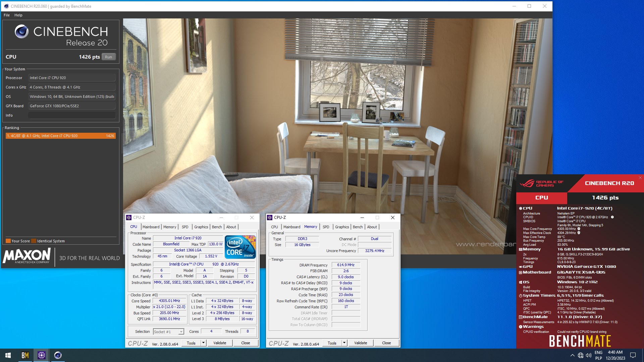Viewport: 644px width, 362px height.
Task: Click the Motherboard section icon in BenchMate
Action: (x=521, y=273)
